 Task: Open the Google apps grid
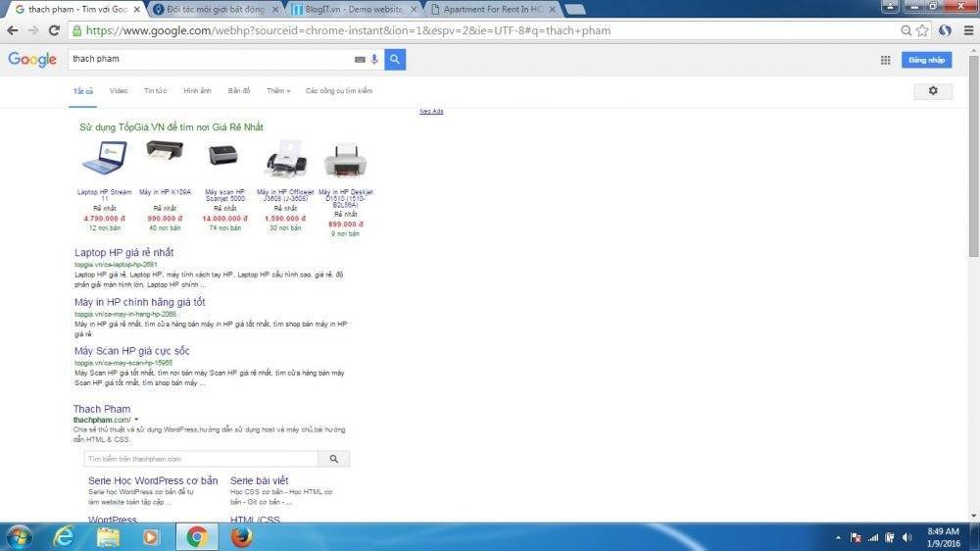(885, 60)
